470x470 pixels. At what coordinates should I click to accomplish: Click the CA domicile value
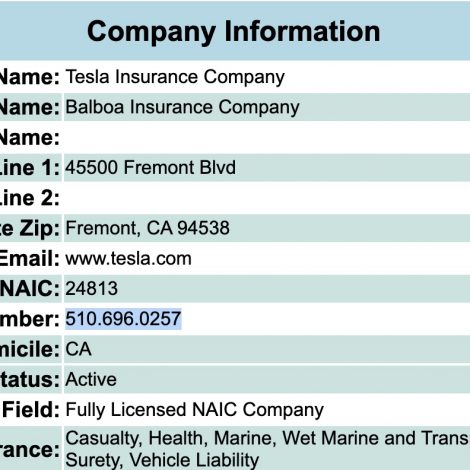[x=78, y=349]
